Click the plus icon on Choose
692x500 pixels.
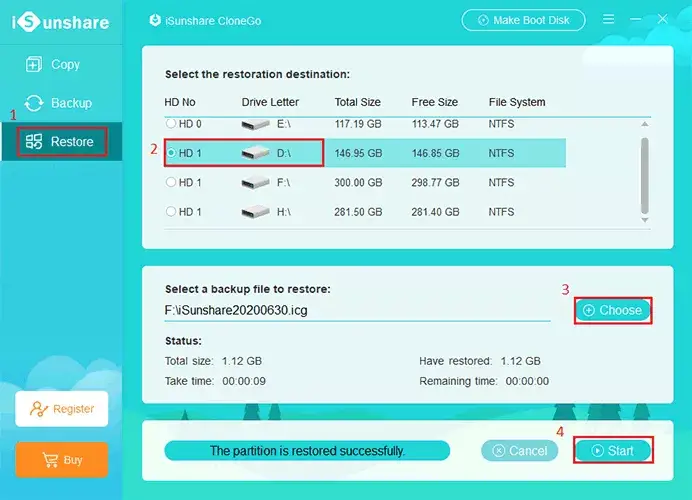pos(589,310)
